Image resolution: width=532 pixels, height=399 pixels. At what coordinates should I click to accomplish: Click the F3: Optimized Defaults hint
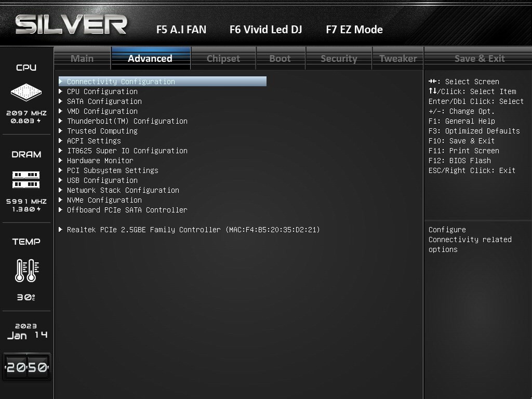(x=474, y=131)
